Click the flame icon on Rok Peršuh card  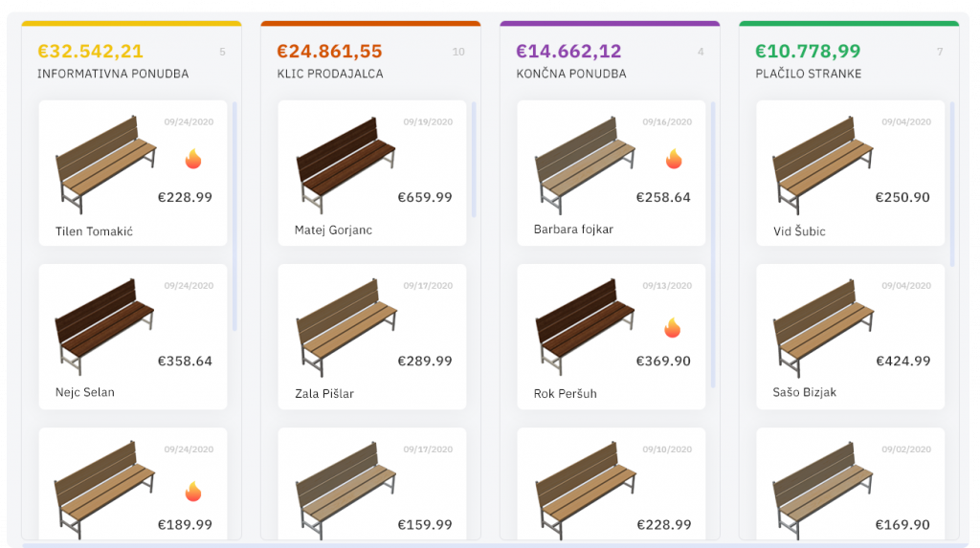(673, 327)
